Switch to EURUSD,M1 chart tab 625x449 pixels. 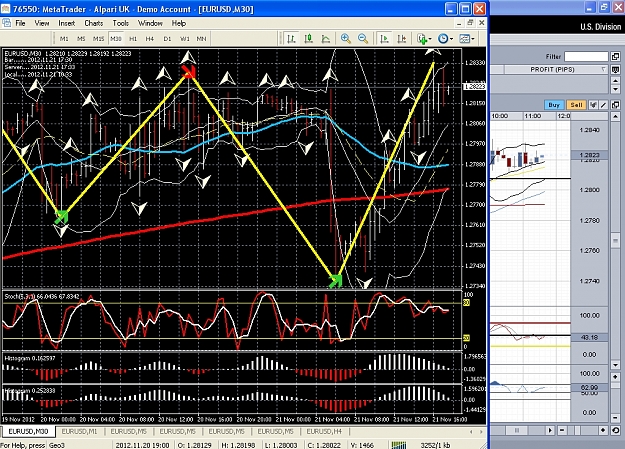point(79,431)
